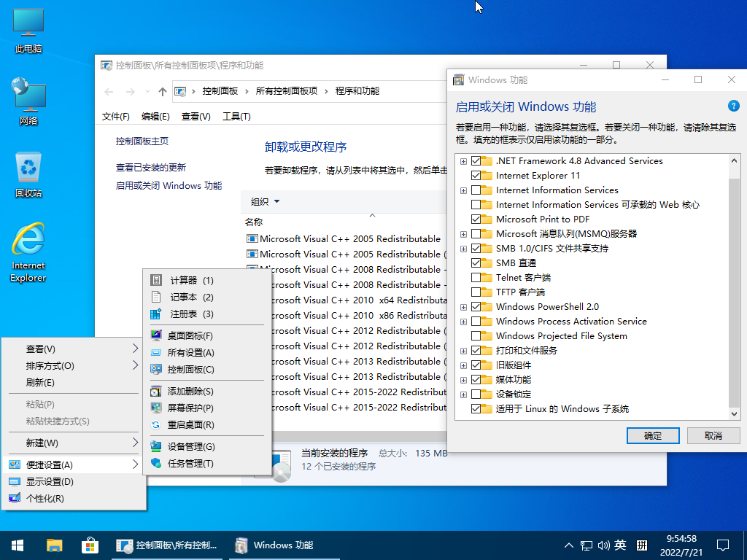Enable the Telnet 客户端 checkbox
Screen dimensions: 747x560
476,278
